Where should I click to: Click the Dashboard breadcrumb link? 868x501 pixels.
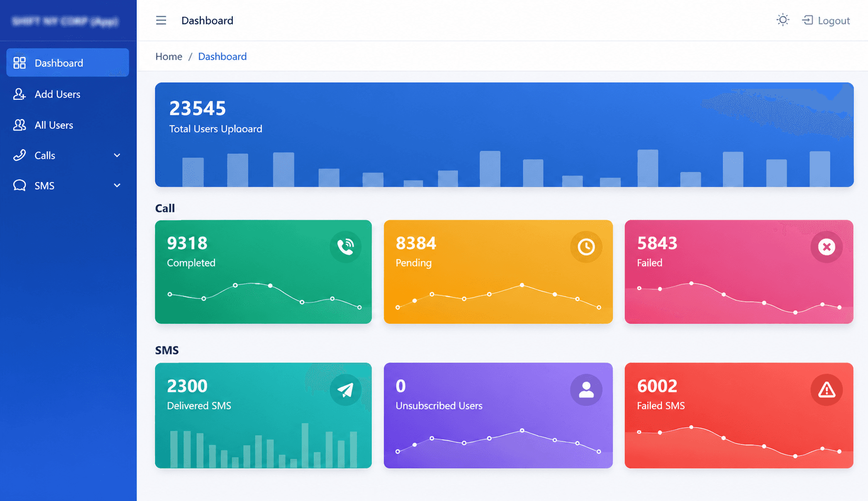coord(222,56)
